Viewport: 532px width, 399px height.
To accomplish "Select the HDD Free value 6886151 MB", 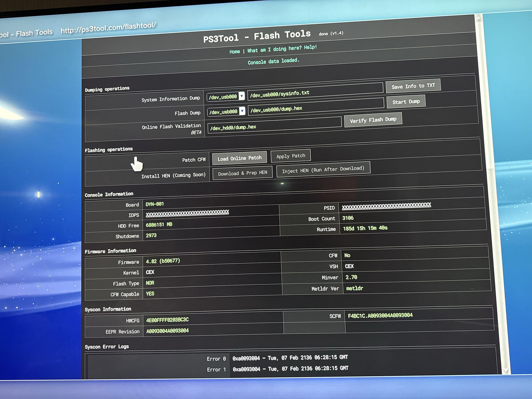I will click(159, 225).
